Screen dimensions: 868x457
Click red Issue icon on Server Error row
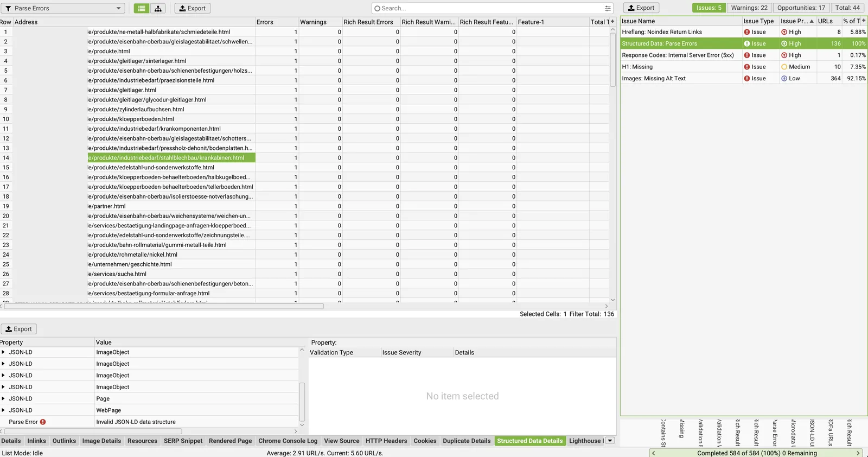(747, 55)
